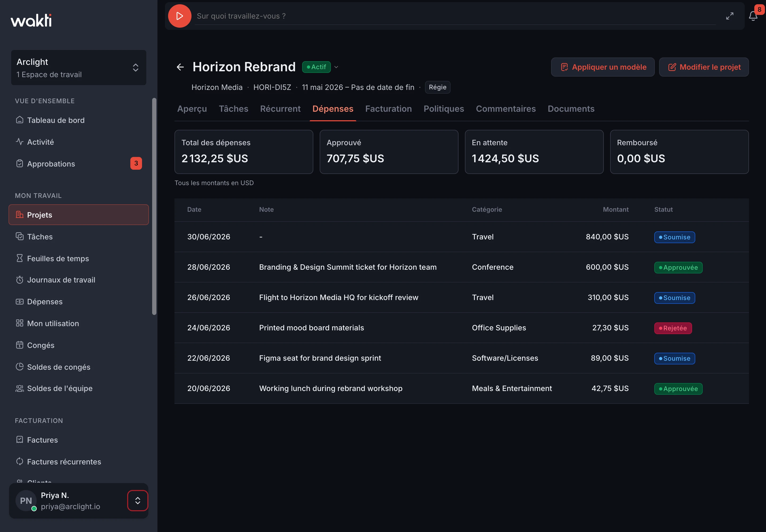
Task: Open Mon utilisation in sidebar
Action: (x=53, y=323)
